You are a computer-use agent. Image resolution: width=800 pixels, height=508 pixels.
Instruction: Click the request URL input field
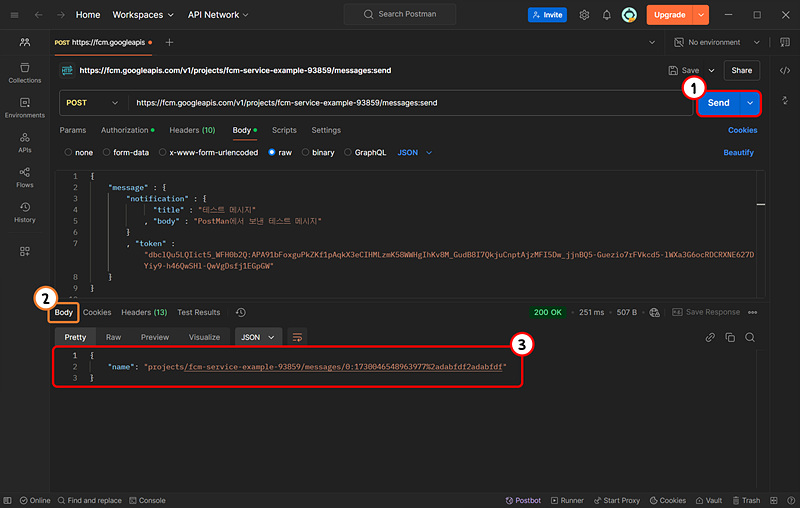(x=411, y=103)
